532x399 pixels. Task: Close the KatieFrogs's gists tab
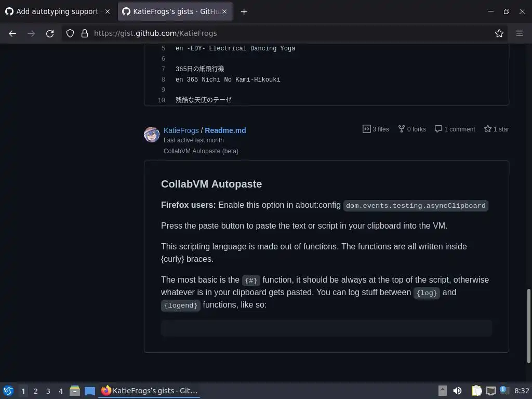coord(224,11)
